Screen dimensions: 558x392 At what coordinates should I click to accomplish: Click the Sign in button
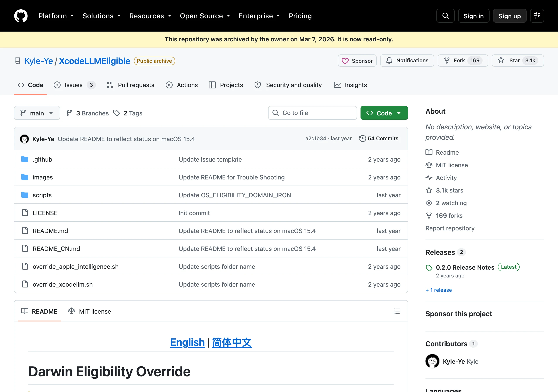(474, 16)
